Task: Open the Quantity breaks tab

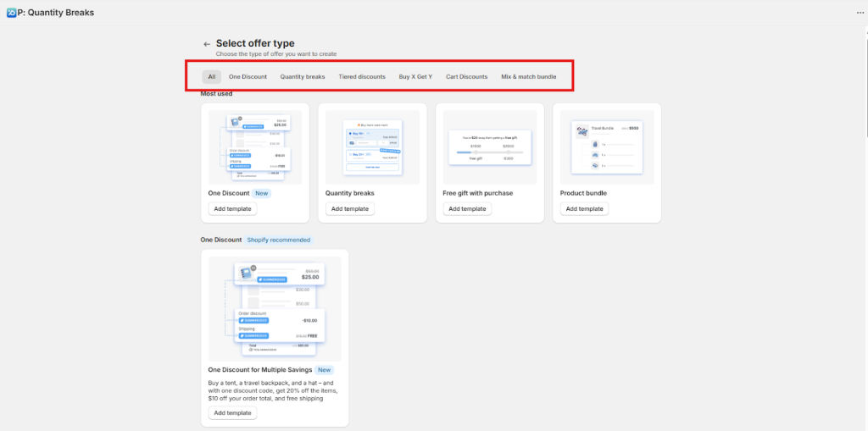Action: [303, 76]
